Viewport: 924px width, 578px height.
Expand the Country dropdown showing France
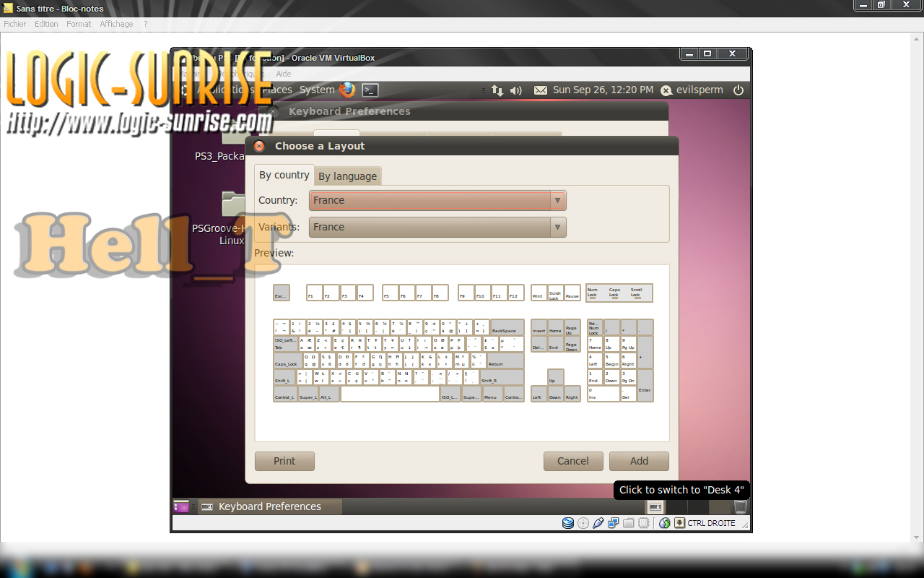[437, 200]
